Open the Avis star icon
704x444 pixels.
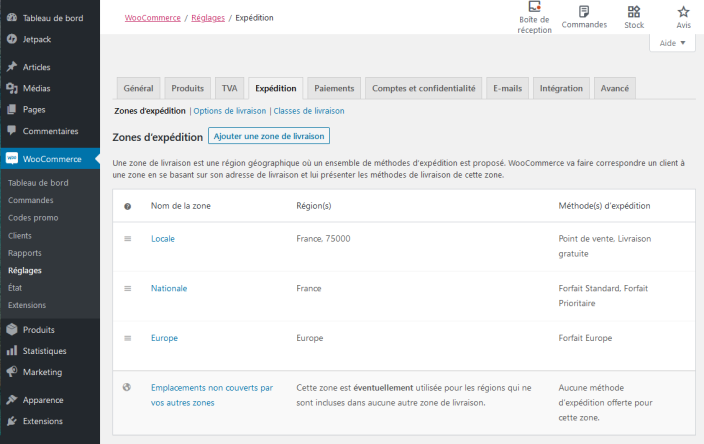point(683,17)
